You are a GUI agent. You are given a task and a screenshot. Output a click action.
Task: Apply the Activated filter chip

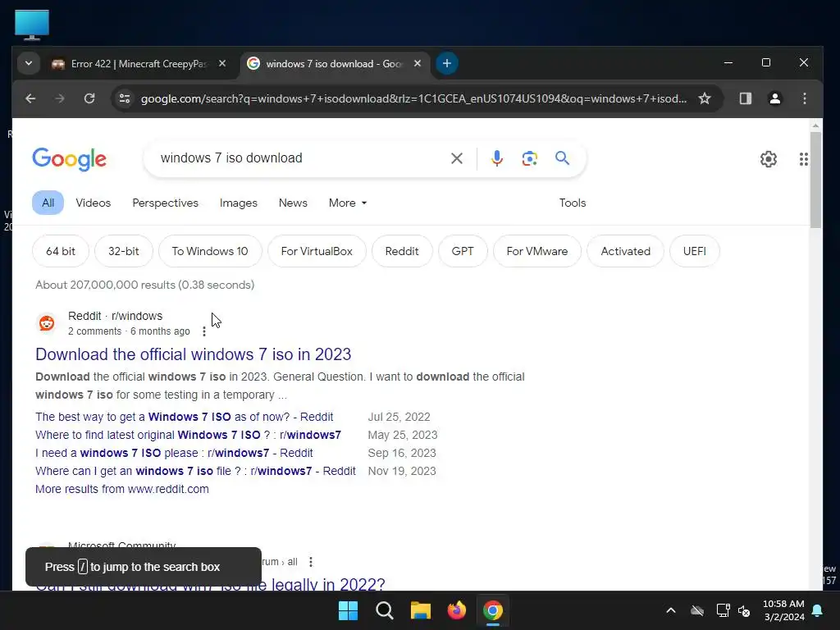tap(626, 251)
